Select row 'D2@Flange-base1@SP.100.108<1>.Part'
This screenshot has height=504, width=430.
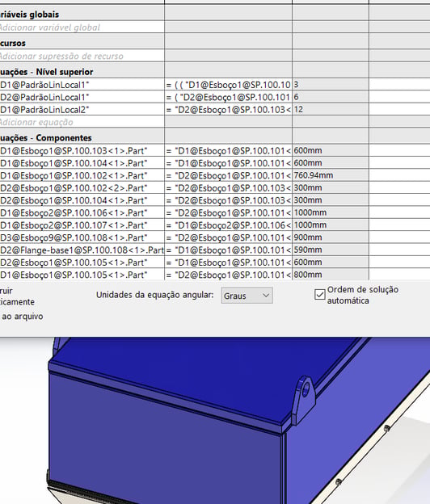(82, 250)
